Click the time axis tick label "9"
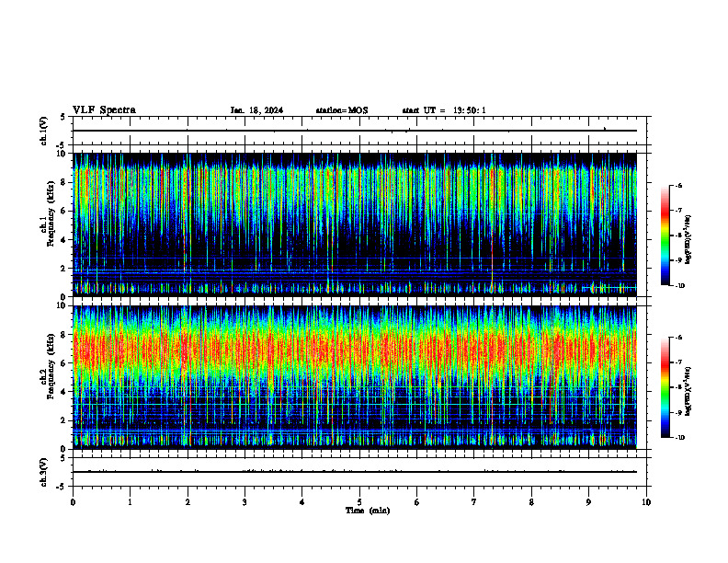 588,502
